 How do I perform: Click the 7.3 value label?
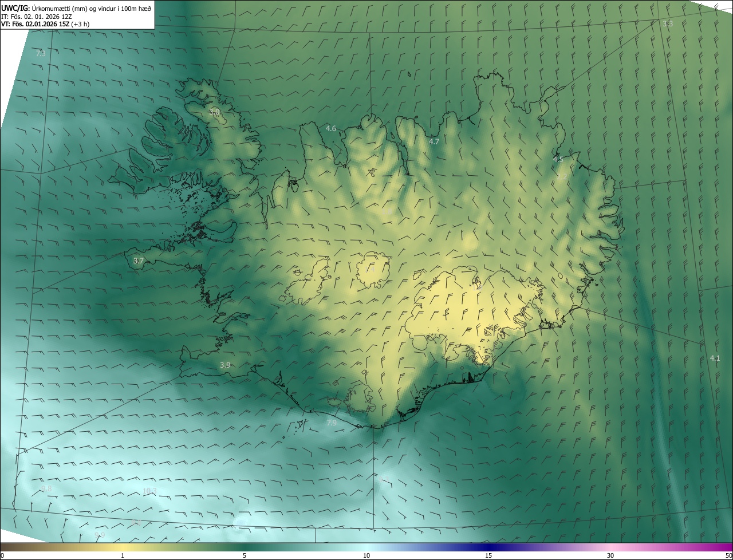41,53
